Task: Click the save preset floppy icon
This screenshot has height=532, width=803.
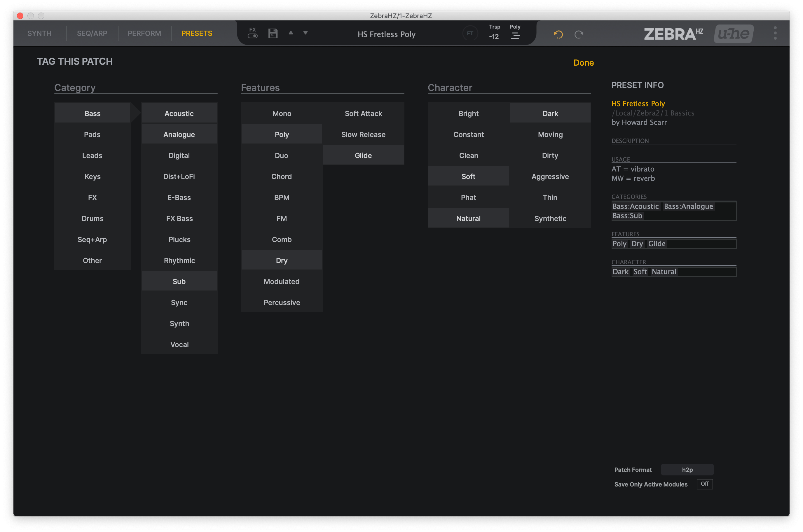Action: (273, 33)
